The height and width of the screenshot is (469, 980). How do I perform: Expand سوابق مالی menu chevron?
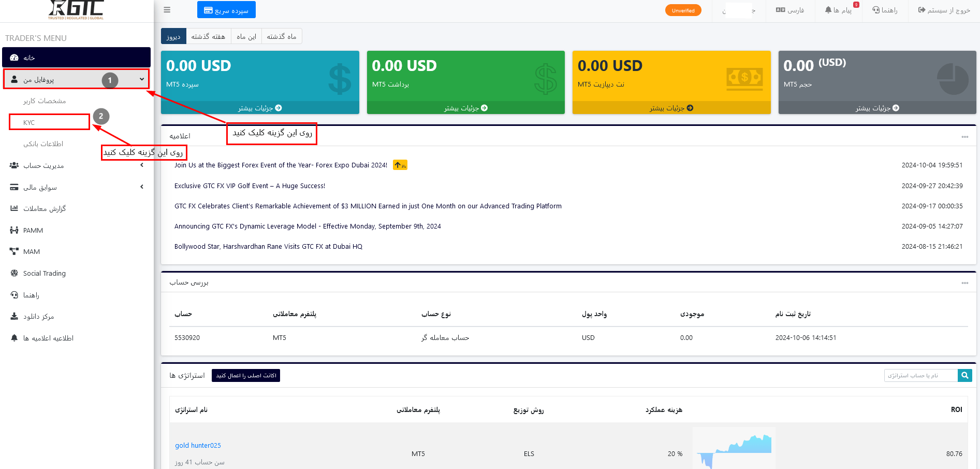point(142,187)
